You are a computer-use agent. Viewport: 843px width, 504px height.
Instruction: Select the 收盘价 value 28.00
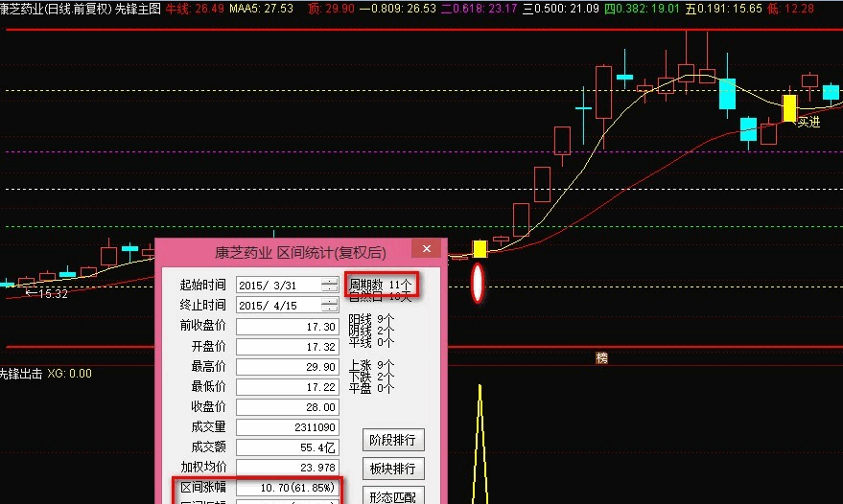click(287, 407)
